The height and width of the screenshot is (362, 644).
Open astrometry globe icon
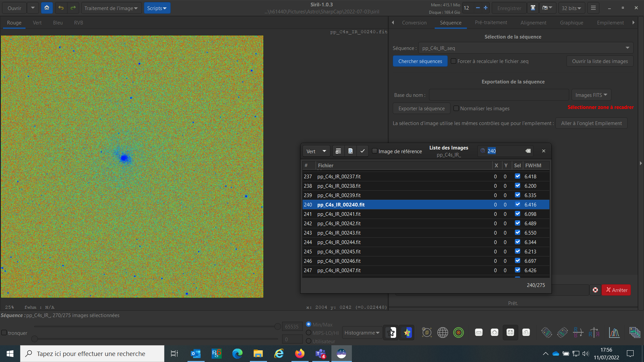coord(443,333)
